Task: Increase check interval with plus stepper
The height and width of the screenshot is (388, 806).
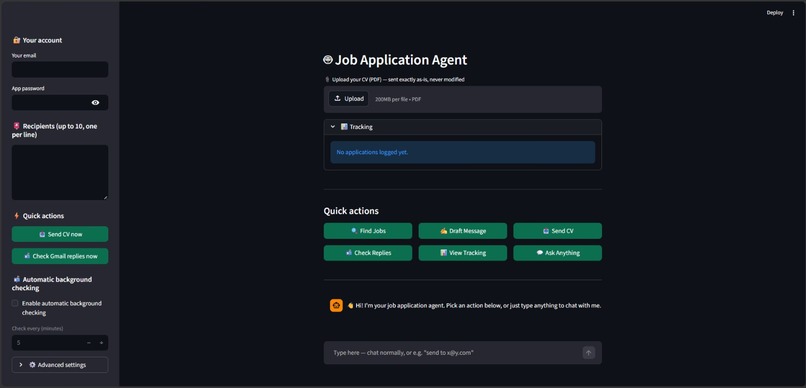Action: coord(101,343)
